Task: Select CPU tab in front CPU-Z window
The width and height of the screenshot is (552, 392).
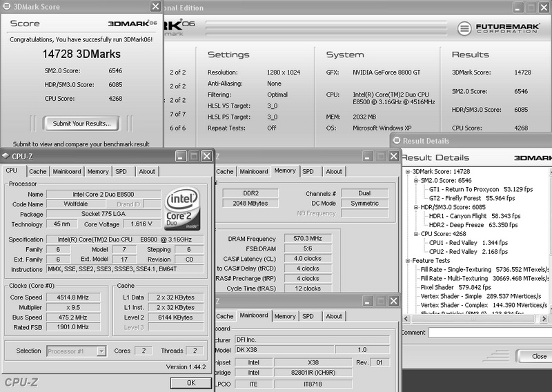Action: pos(12,170)
